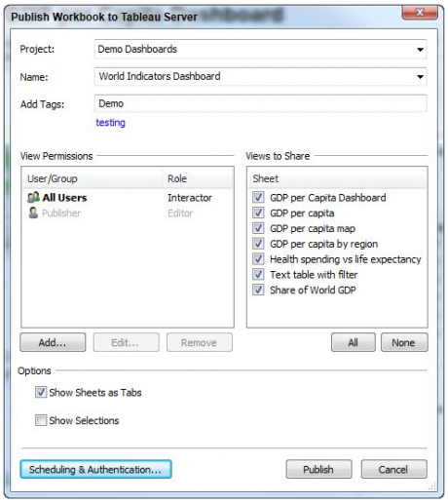Click the Add... permissions button
Screen dimensions: 448x504
click(53, 342)
